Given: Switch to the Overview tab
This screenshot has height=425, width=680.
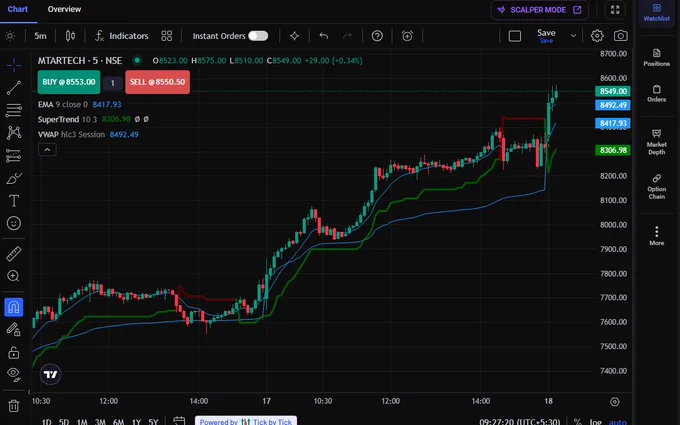Looking at the screenshot, I should (64, 9).
